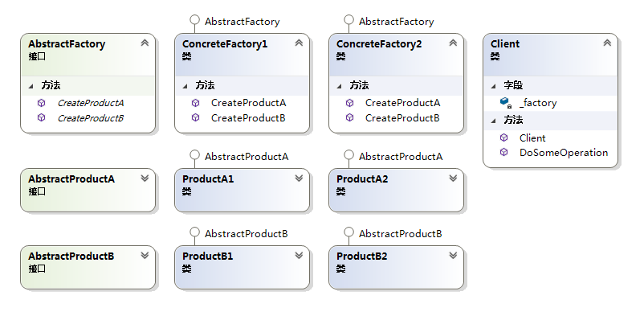
Task: Click the AbstractFactory label above ConcreteFactory2
Action: [x=397, y=22]
